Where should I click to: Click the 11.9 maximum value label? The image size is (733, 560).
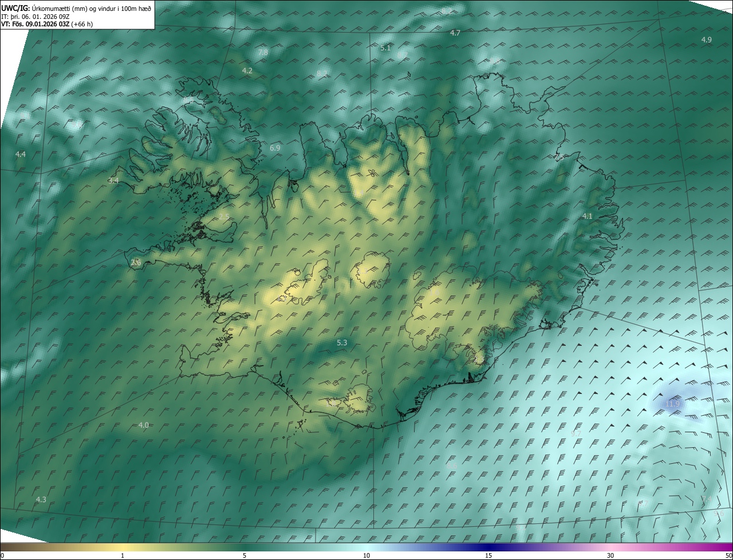click(x=672, y=404)
